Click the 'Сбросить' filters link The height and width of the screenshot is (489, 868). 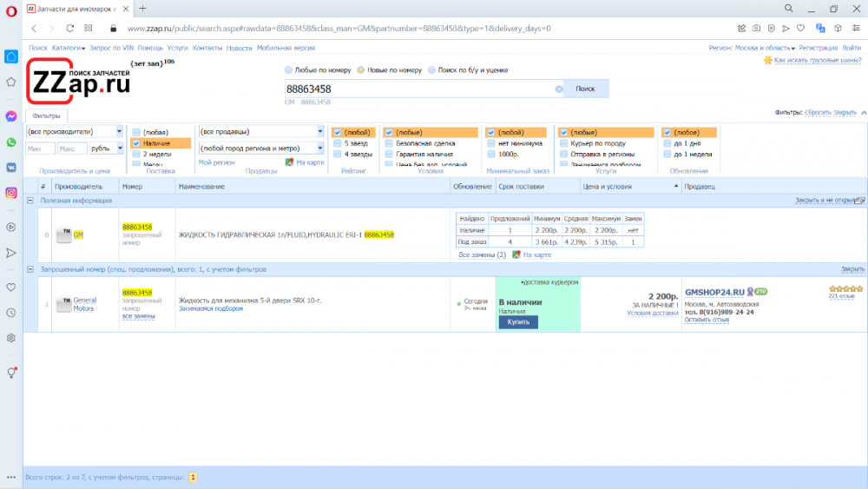click(818, 113)
